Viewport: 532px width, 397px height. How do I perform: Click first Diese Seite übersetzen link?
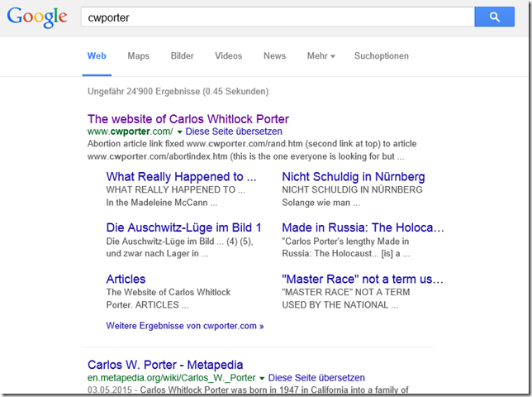click(x=234, y=132)
